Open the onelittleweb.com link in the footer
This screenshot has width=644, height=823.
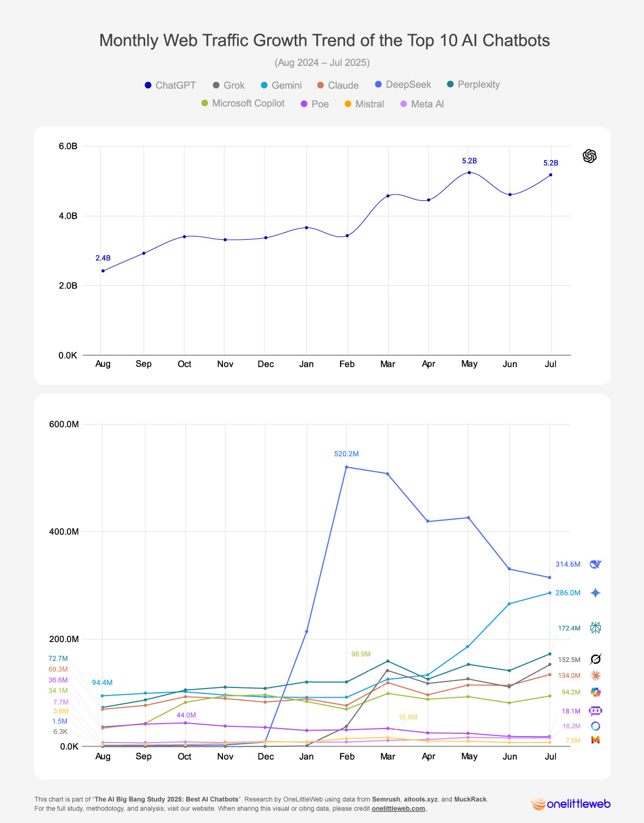(398, 808)
